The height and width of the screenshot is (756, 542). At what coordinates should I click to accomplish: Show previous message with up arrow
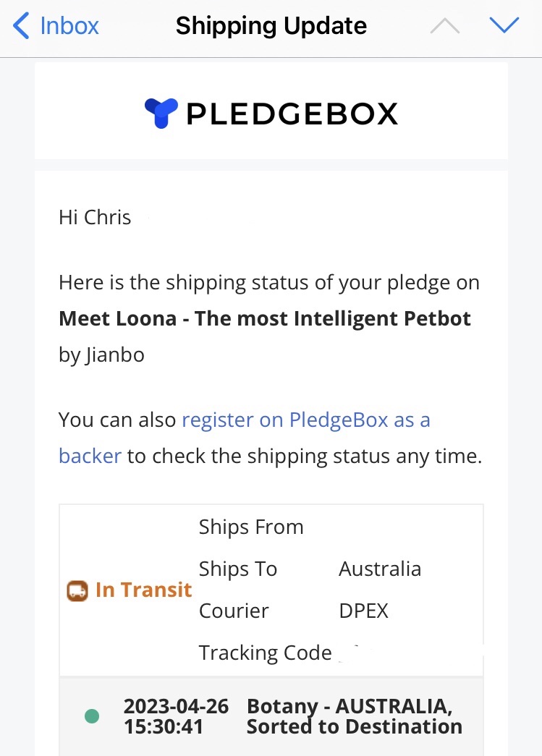tap(445, 26)
